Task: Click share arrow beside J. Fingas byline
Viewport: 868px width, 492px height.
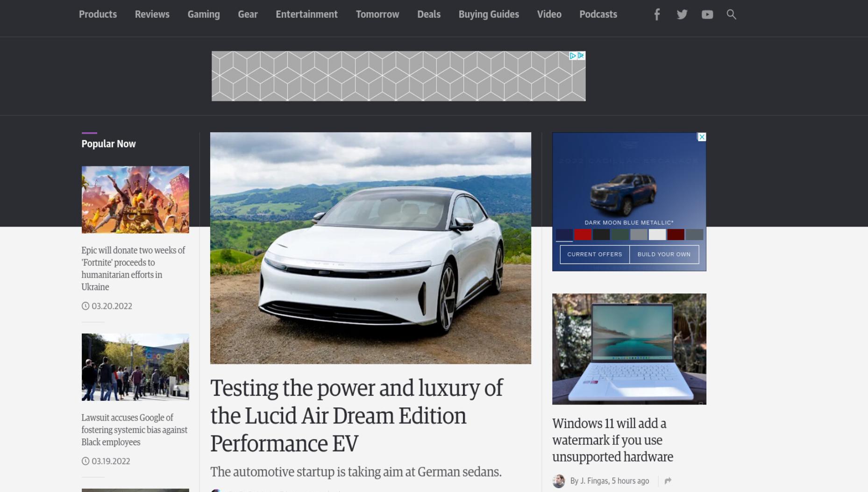Action: [x=668, y=481]
